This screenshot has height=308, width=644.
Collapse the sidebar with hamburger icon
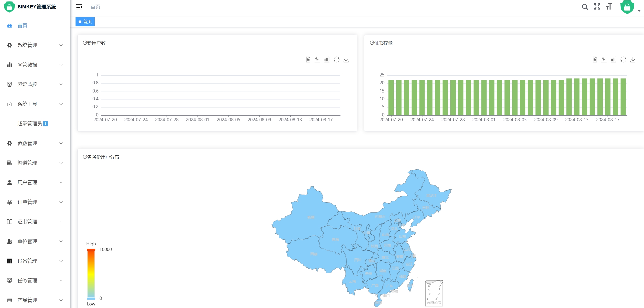[79, 7]
